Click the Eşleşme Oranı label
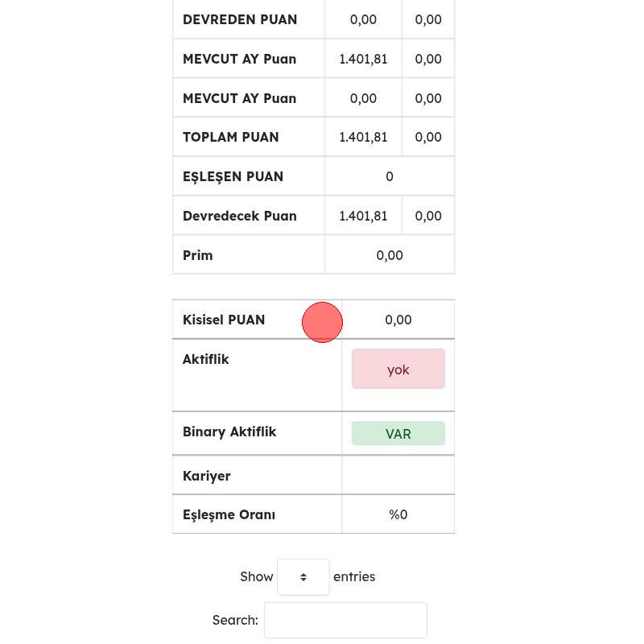 [229, 514]
